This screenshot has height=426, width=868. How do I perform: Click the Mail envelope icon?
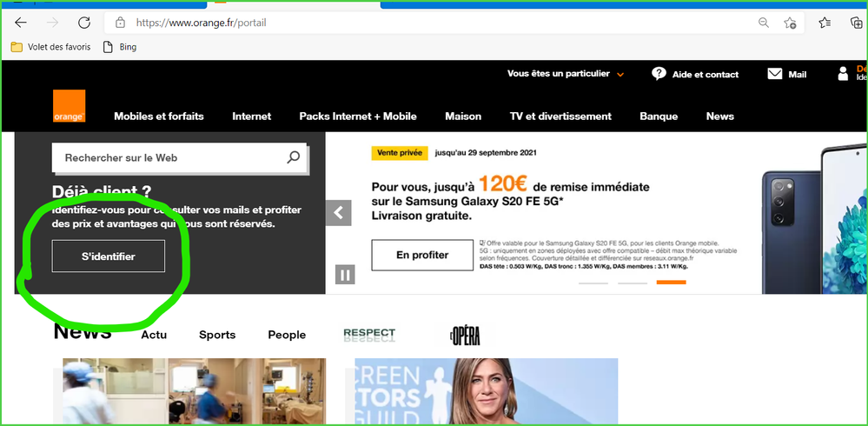(x=775, y=74)
